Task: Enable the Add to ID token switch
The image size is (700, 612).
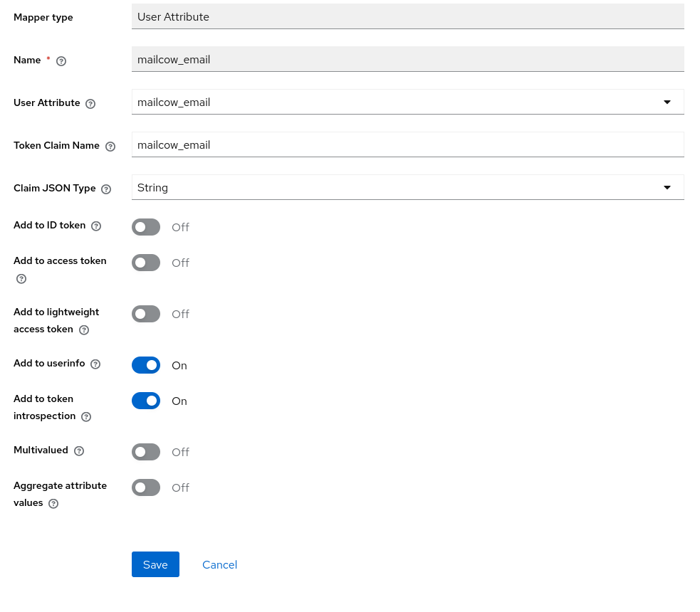Action: [146, 227]
